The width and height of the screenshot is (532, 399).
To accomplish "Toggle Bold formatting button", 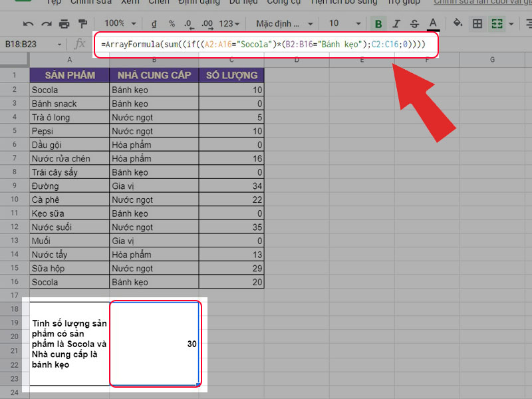I will (x=378, y=24).
